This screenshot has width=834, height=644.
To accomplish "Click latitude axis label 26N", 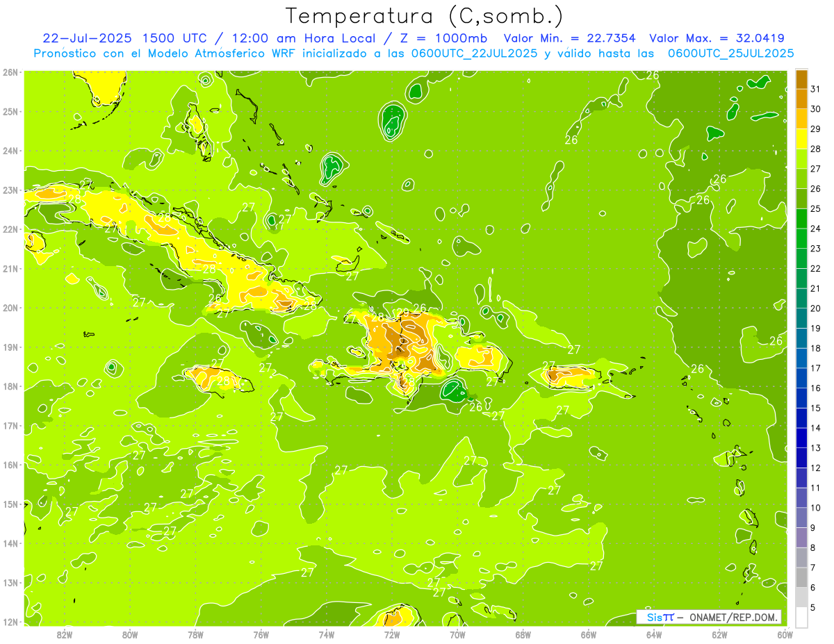I will click(10, 72).
